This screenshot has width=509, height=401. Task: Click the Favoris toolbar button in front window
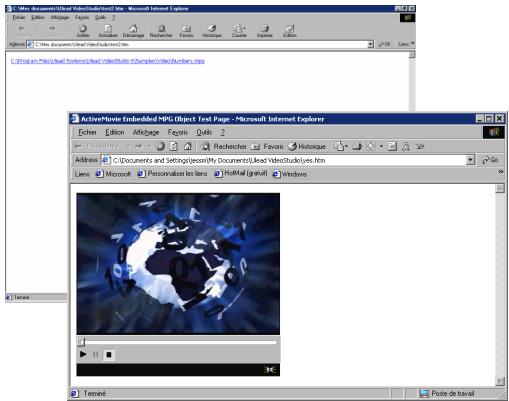pyautogui.click(x=267, y=146)
